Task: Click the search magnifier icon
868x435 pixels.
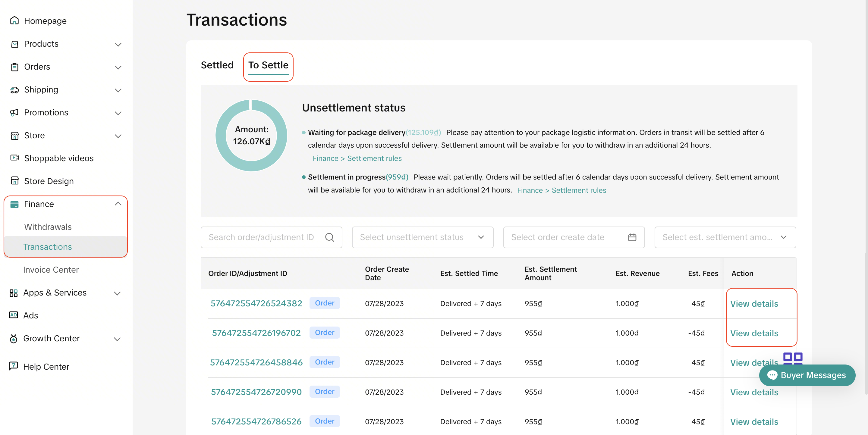Action: (329, 237)
